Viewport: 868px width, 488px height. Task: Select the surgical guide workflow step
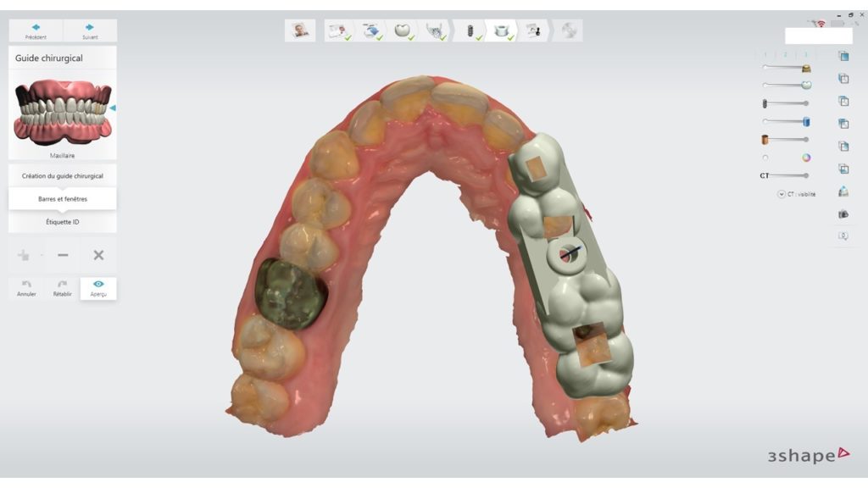click(502, 30)
